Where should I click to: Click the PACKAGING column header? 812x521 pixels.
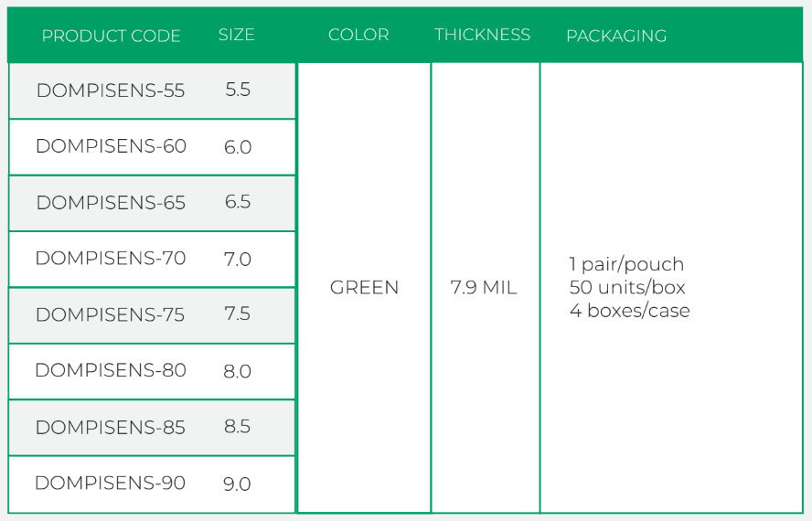pos(616,36)
